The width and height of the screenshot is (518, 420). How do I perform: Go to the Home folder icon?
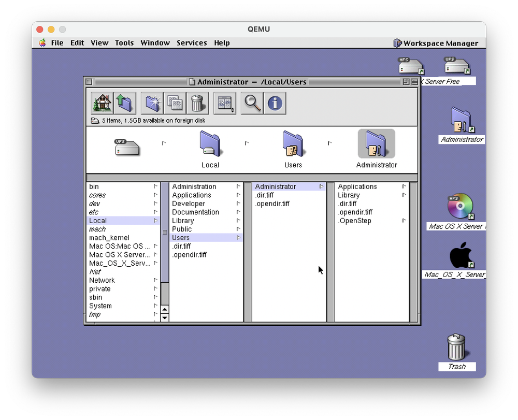click(x=102, y=103)
